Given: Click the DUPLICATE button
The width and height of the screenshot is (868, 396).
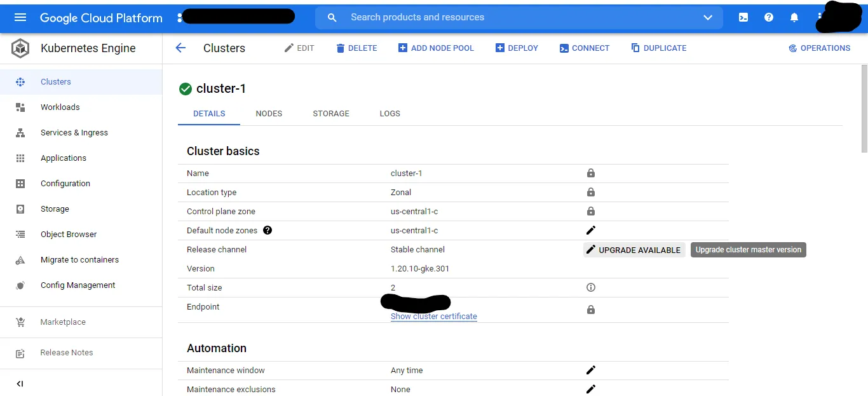Looking at the screenshot, I should click(659, 48).
